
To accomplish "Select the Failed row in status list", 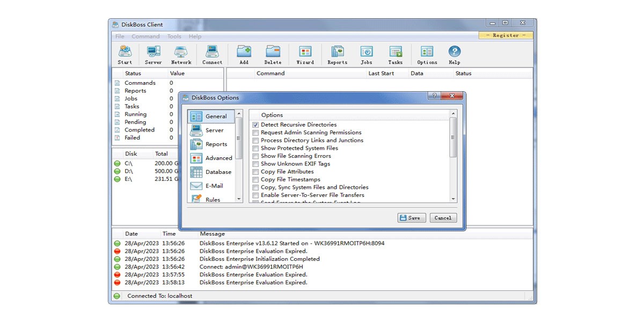I will tap(167, 138).
